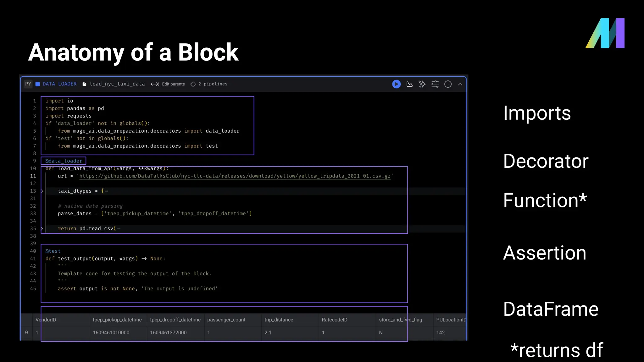The height and width of the screenshot is (362, 644).
Task: Open the more options ellipsis icon
Action: coord(448,84)
